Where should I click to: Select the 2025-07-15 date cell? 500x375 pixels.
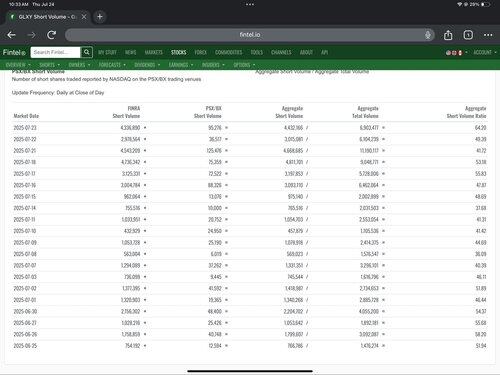click(x=25, y=197)
